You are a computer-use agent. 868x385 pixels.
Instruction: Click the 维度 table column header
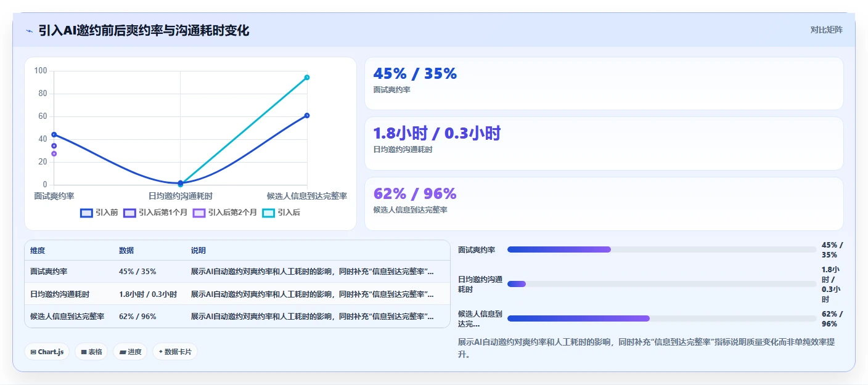(38, 251)
